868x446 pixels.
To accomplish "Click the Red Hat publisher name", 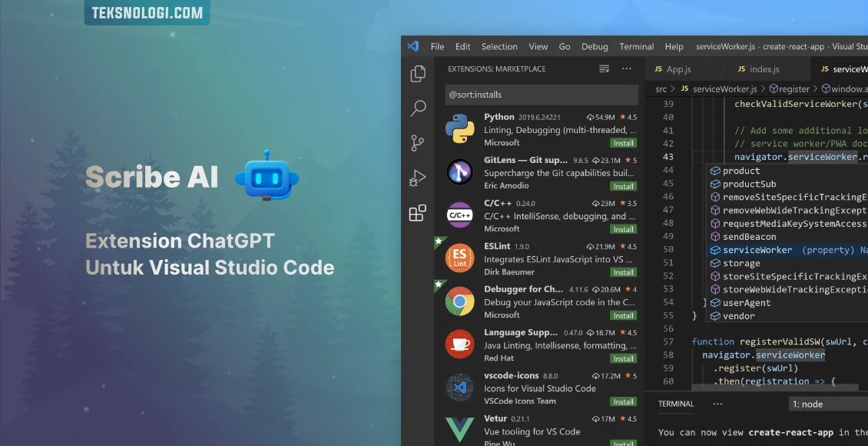I will coord(499,358).
